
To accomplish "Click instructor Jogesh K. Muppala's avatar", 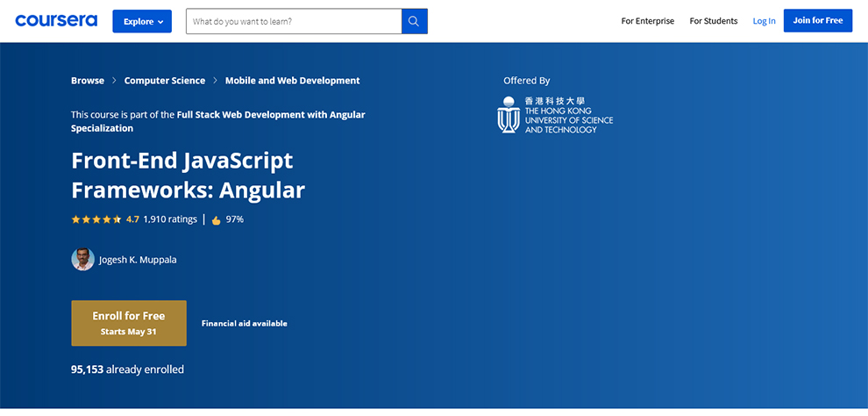I will [83, 259].
